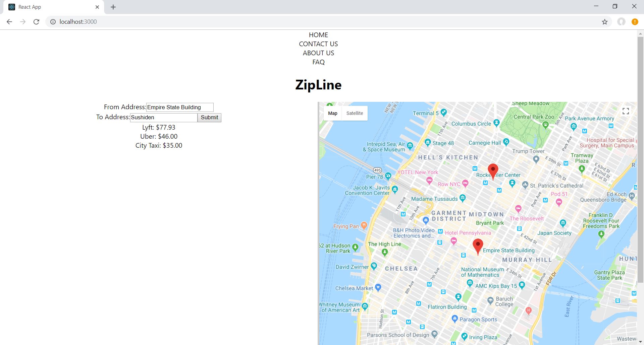Reload the localhost page
The image size is (644, 345).
tap(36, 22)
